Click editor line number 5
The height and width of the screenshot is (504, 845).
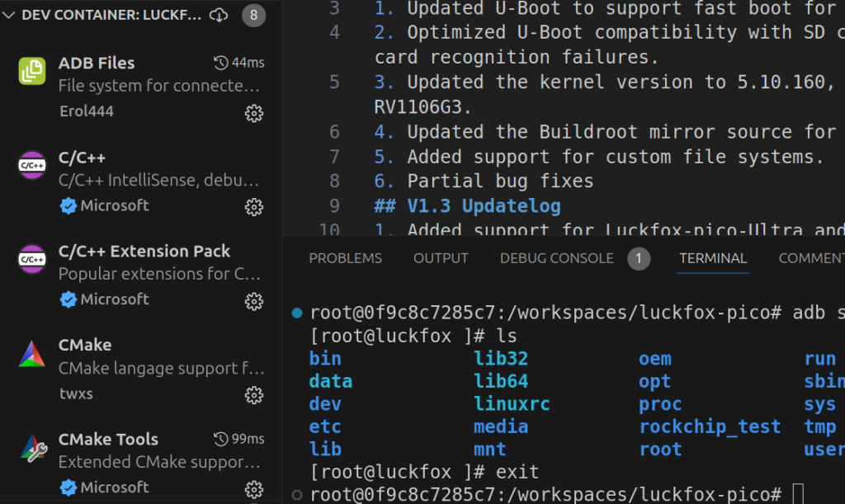click(x=335, y=82)
